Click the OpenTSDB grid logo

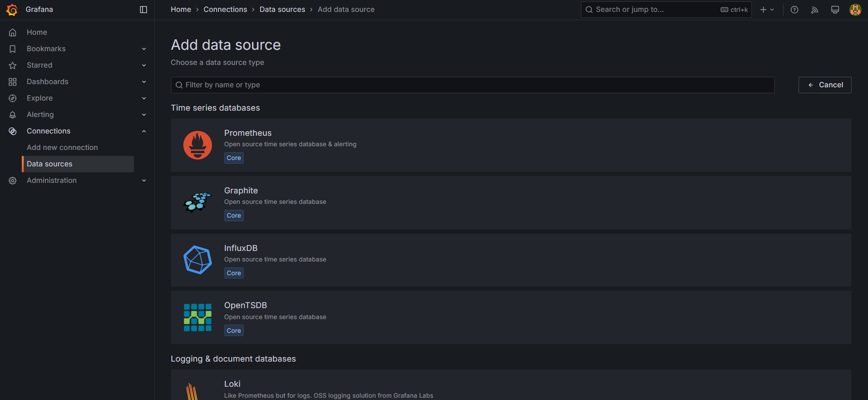pyautogui.click(x=197, y=317)
